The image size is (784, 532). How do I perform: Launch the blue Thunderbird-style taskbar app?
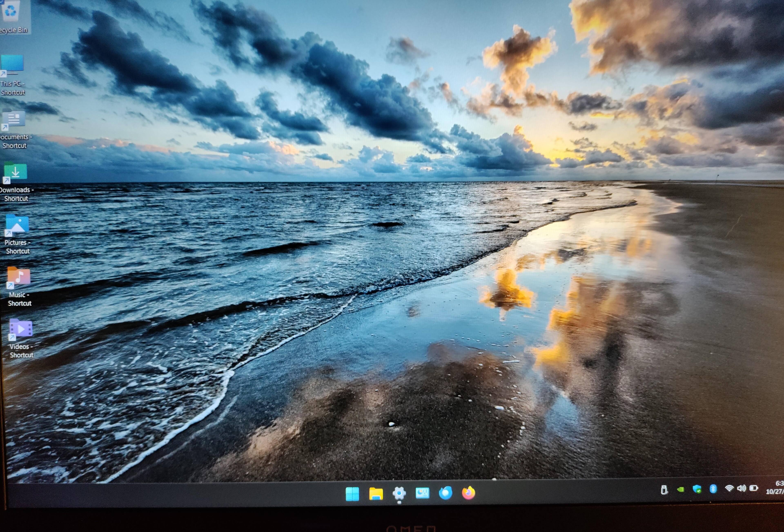pos(445,493)
